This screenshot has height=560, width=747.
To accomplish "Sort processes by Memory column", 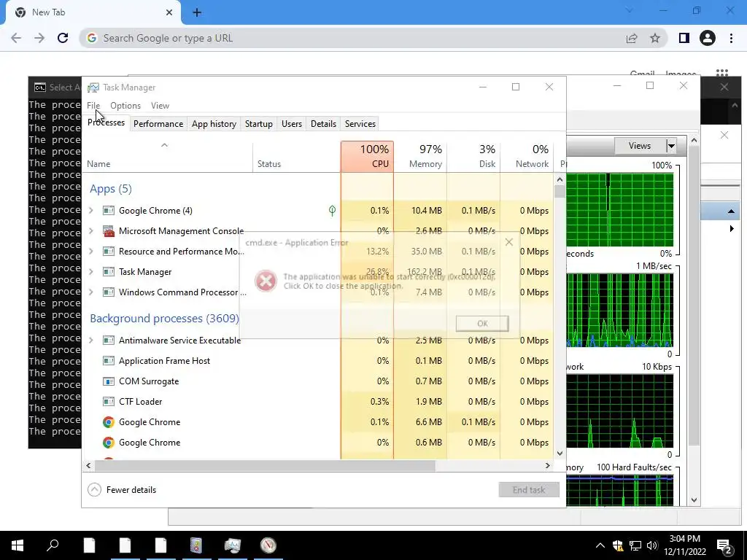I will pyautogui.click(x=420, y=157).
